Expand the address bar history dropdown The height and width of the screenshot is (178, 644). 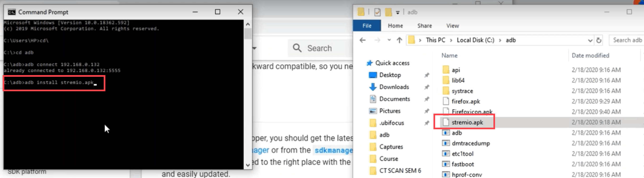[x=590, y=40]
